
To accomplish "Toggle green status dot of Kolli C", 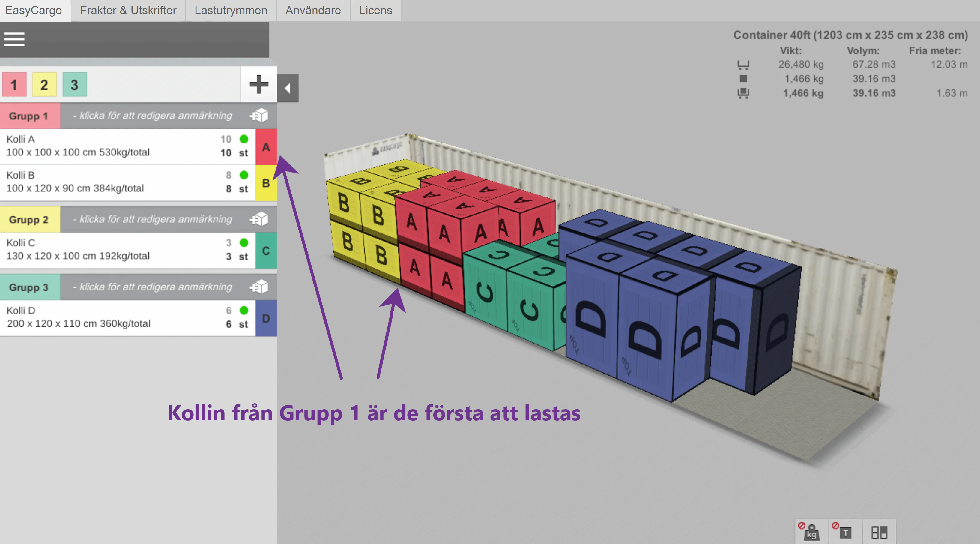I will (244, 243).
